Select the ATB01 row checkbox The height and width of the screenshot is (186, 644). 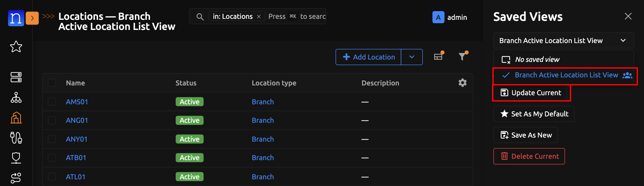click(x=52, y=157)
